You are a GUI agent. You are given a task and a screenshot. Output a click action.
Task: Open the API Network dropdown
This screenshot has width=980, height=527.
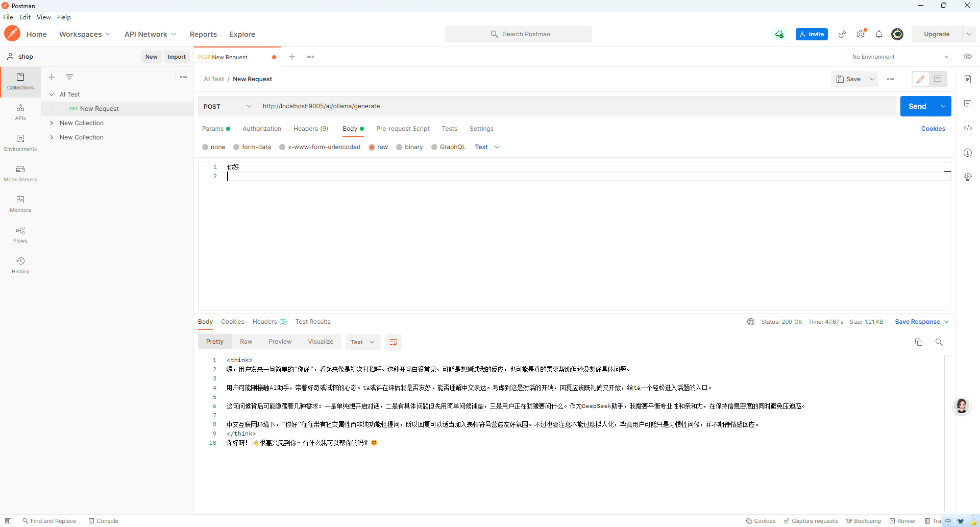[150, 34]
